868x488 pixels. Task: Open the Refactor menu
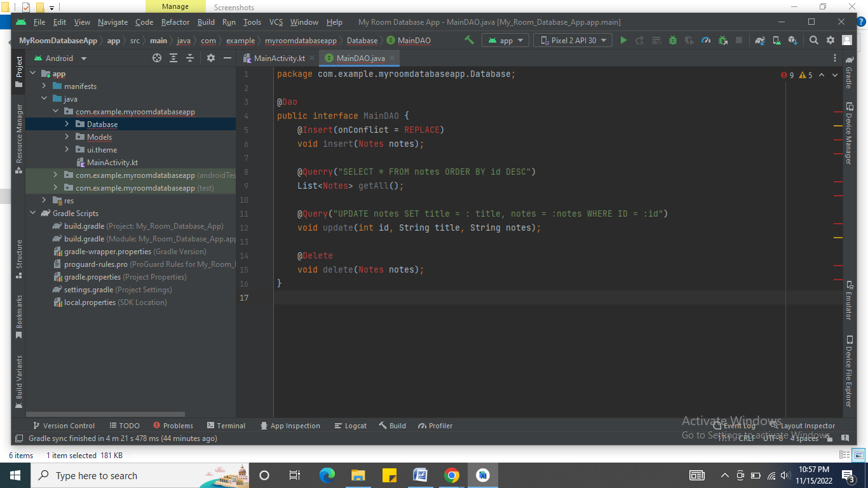(x=175, y=22)
